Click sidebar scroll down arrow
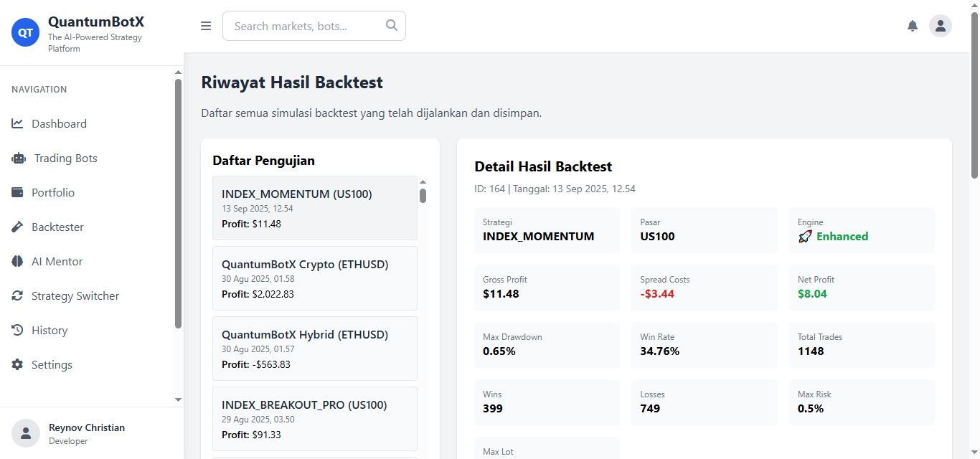This screenshot has height=459, width=980. [178, 399]
